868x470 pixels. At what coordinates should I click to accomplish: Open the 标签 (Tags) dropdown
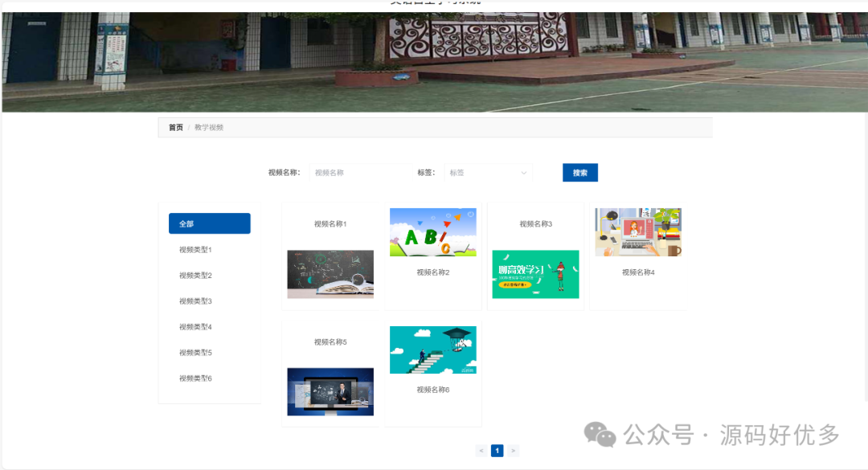click(x=488, y=172)
